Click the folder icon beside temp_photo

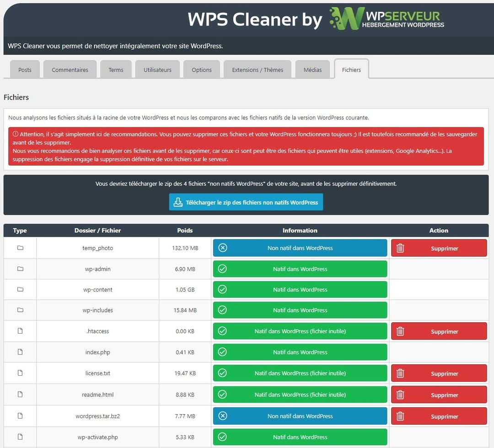tap(20, 248)
